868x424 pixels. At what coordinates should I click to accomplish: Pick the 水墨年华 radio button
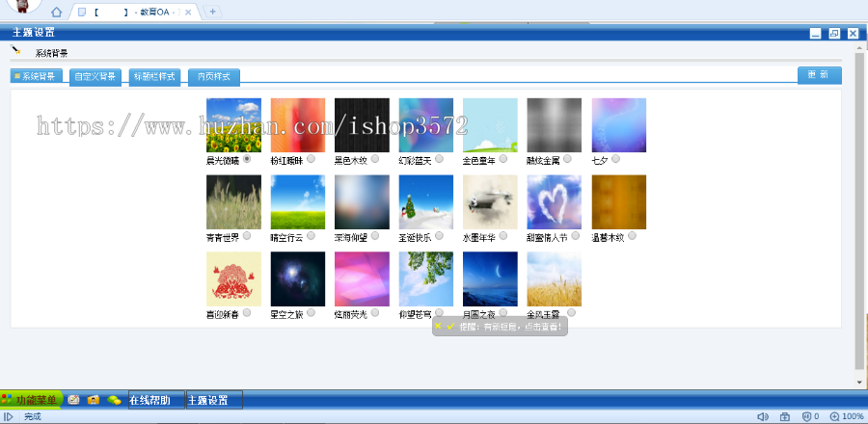coord(503,235)
